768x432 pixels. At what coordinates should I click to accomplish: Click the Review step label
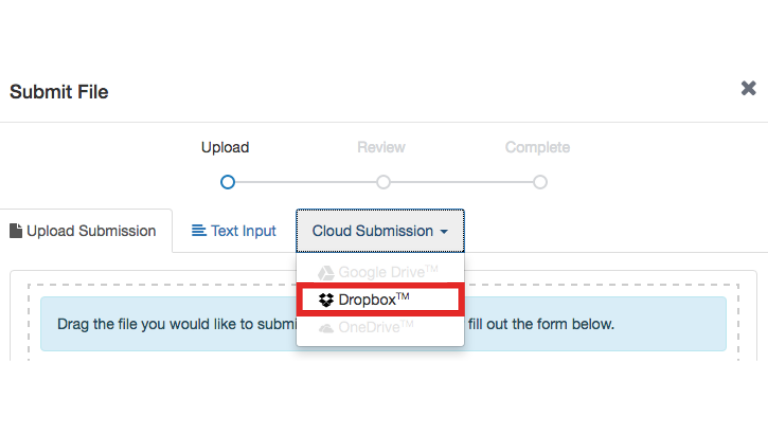(x=381, y=147)
